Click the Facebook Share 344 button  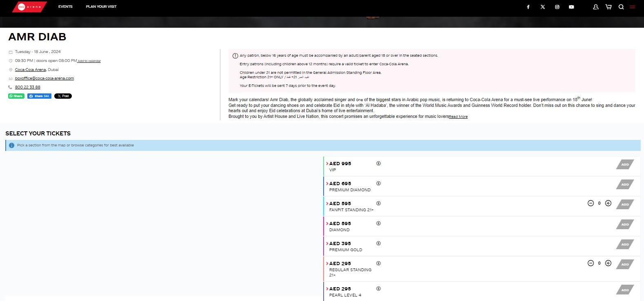click(x=39, y=96)
